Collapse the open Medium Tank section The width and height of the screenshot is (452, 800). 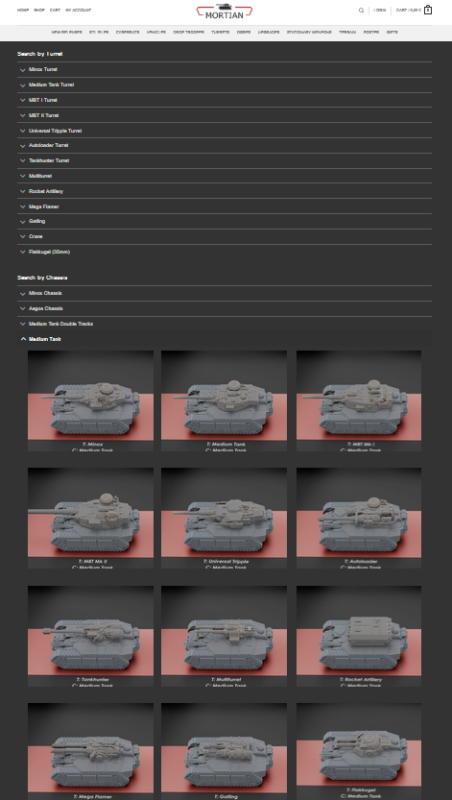(x=224, y=339)
